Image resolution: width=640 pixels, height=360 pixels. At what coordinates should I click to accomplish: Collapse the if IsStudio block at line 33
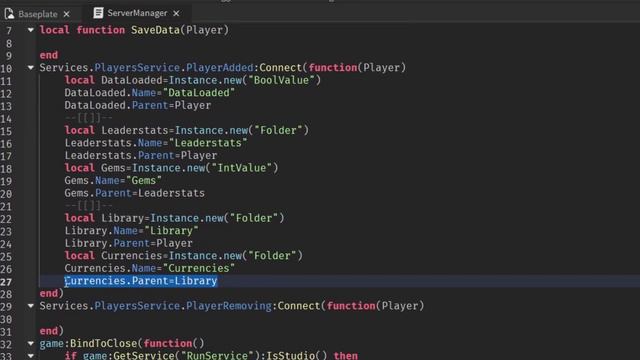[x=31, y=356]
